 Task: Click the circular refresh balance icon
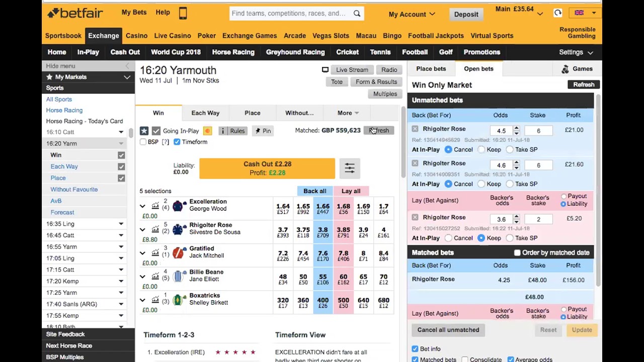(x=557, y=13)
